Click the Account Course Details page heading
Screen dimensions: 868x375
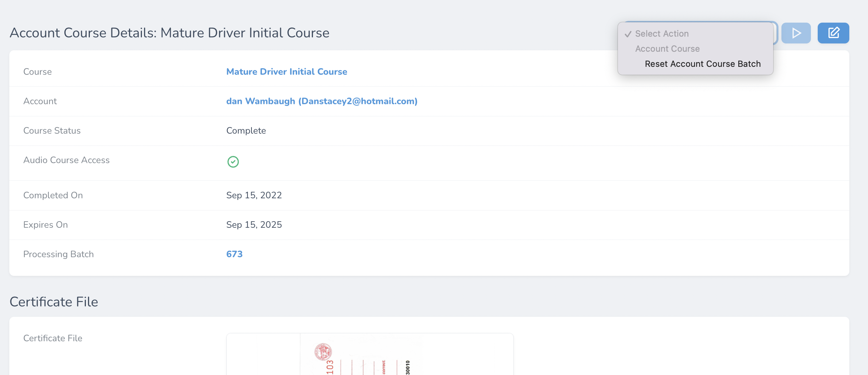(169, 33)
